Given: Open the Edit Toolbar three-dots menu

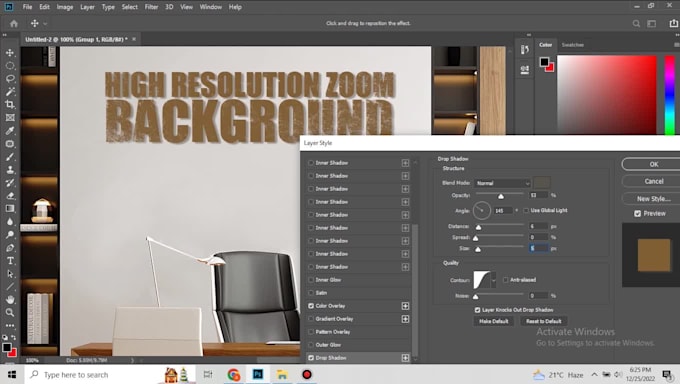Looking at the screenshot, I should click(x=10, y=325).
